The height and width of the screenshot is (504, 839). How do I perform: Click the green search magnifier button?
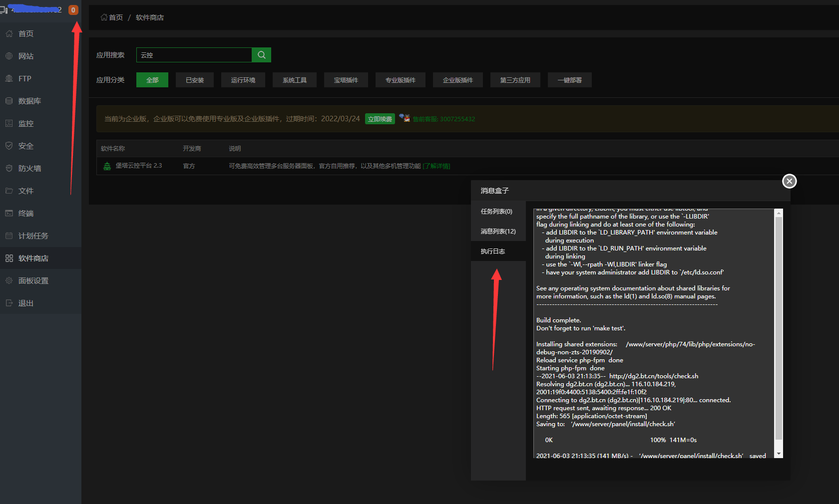(x=261, y=55)
